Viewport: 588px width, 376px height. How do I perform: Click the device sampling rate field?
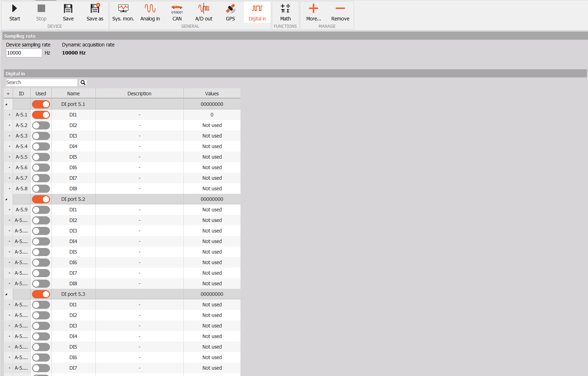(24, 53)
